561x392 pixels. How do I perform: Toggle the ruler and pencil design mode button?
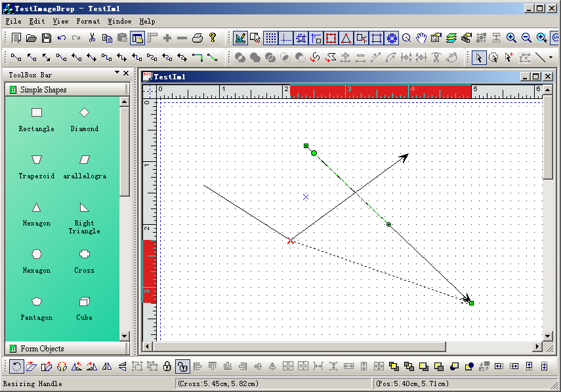pos(240,38)
